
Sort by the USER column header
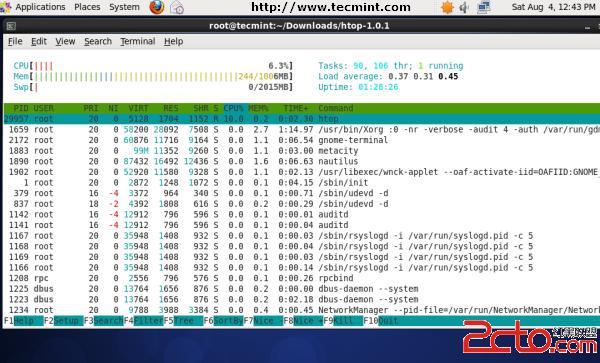pos(43,108)
